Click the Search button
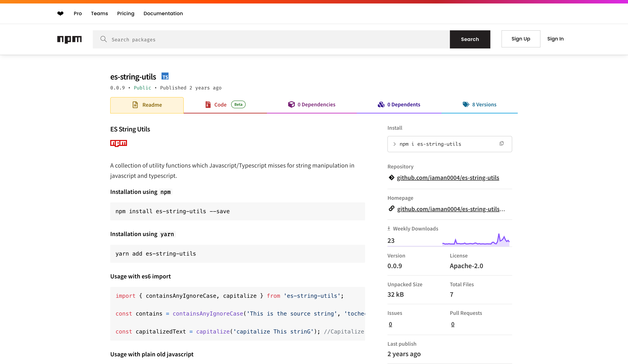 470,39
